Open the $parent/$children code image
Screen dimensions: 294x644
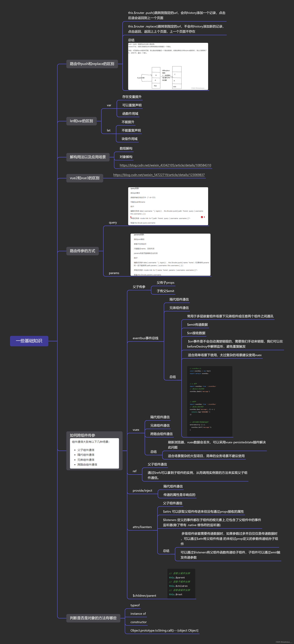click(x=181, y=583)
